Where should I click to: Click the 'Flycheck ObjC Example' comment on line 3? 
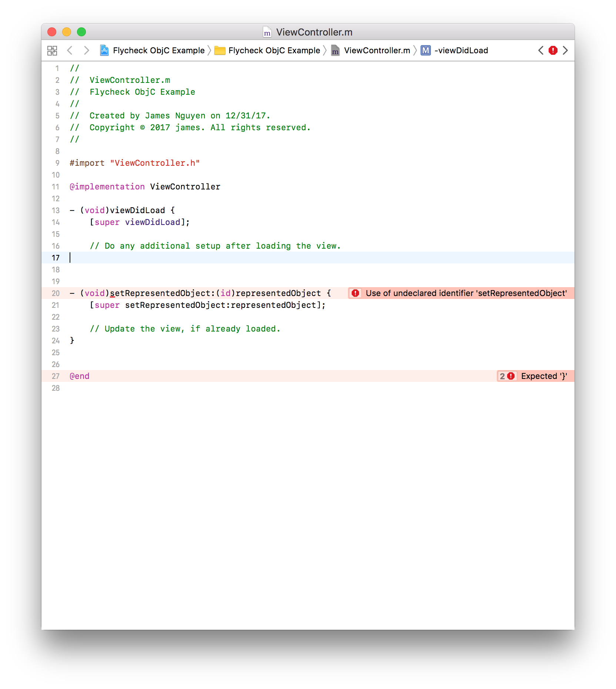tap(133, 92)
